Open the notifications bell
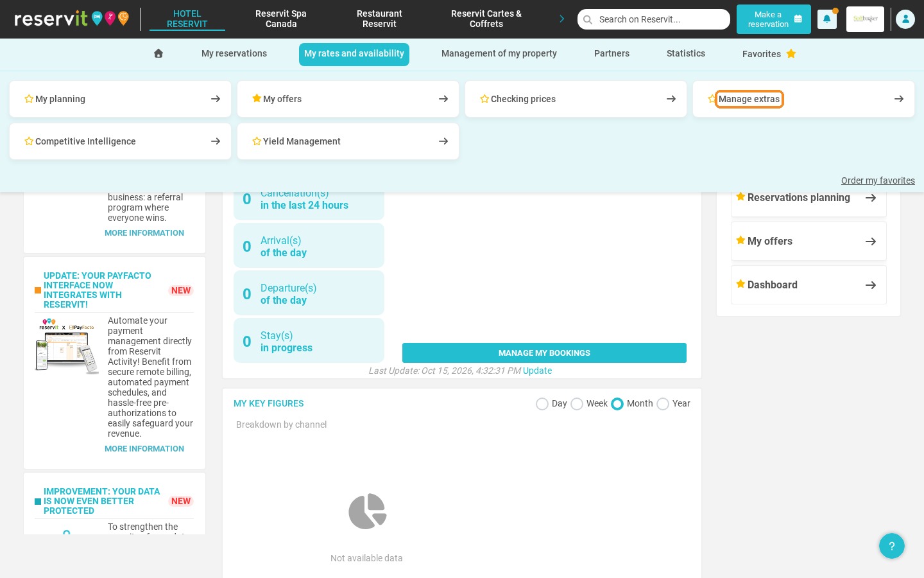Screen dimensions: 924x578 click(x=826, y=19)
